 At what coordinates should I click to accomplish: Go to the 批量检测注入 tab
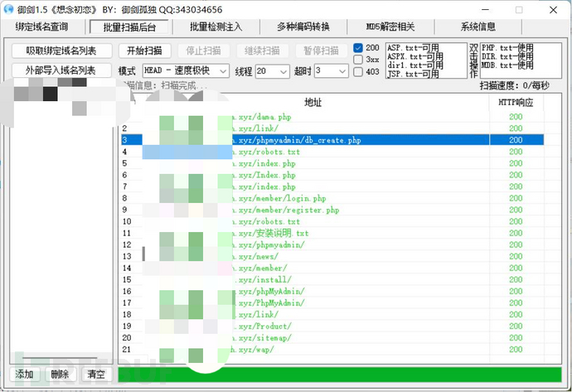coord(216,27)
